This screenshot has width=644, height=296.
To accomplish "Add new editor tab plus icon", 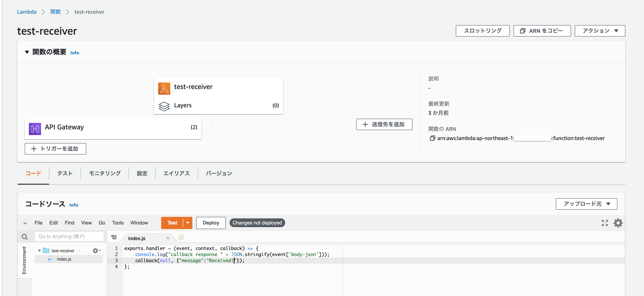I will point(181,237).
